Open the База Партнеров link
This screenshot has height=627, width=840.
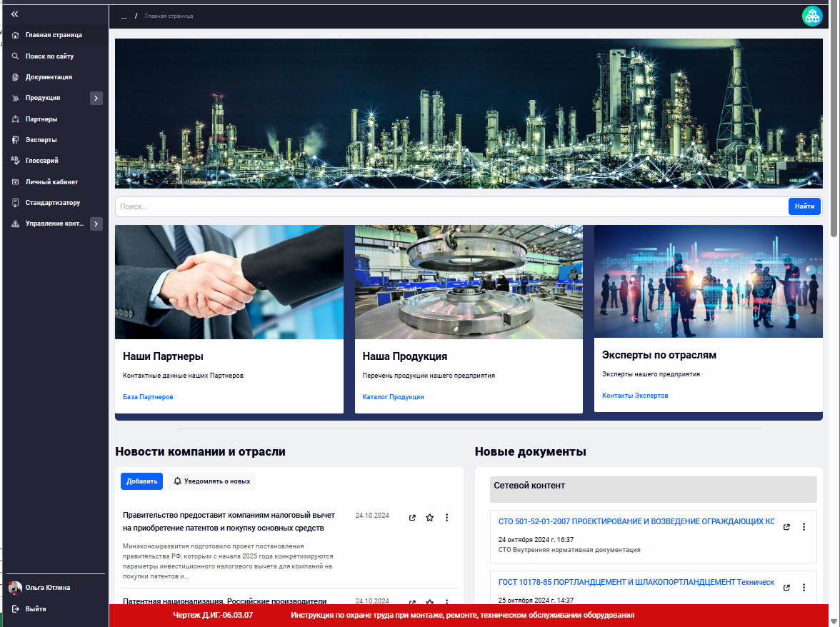(148, 397)
